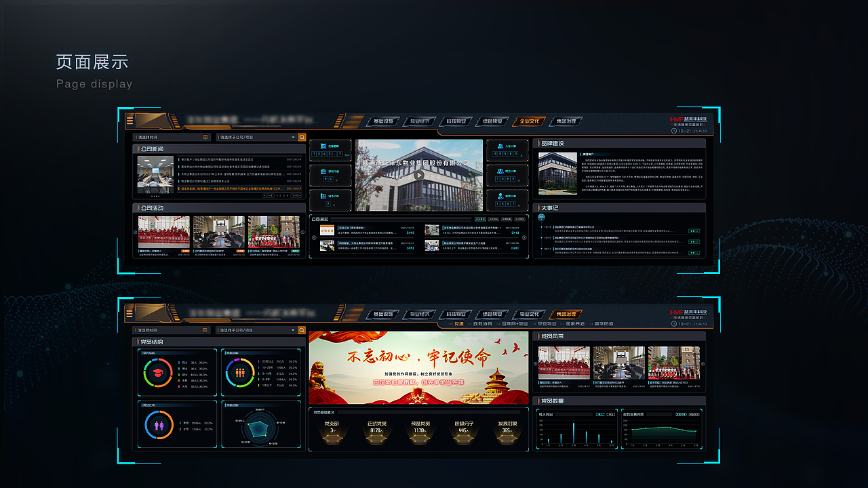
Task: Open 请选择时间 date field in lower dashboard
Action: (x=172, y=330)
